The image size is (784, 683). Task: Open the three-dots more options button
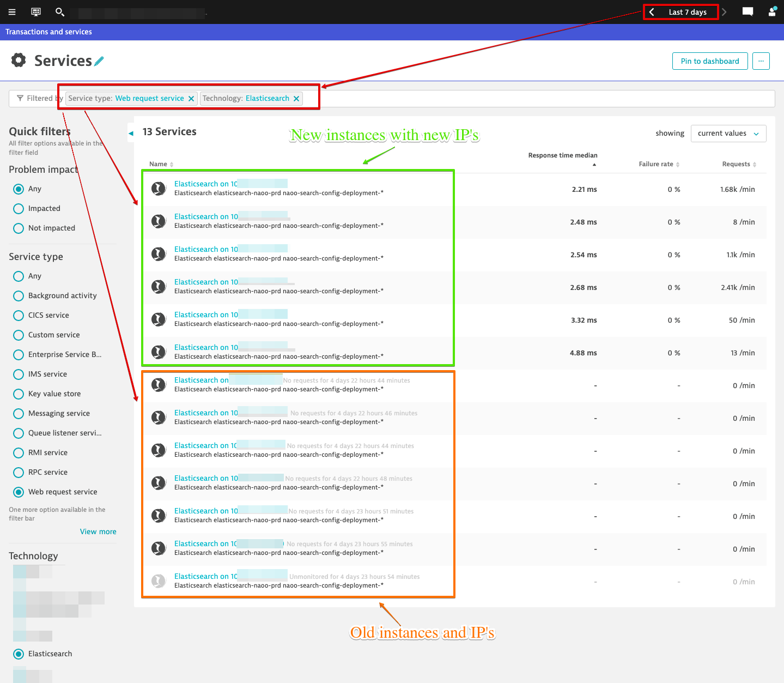[x=761, y=61]
